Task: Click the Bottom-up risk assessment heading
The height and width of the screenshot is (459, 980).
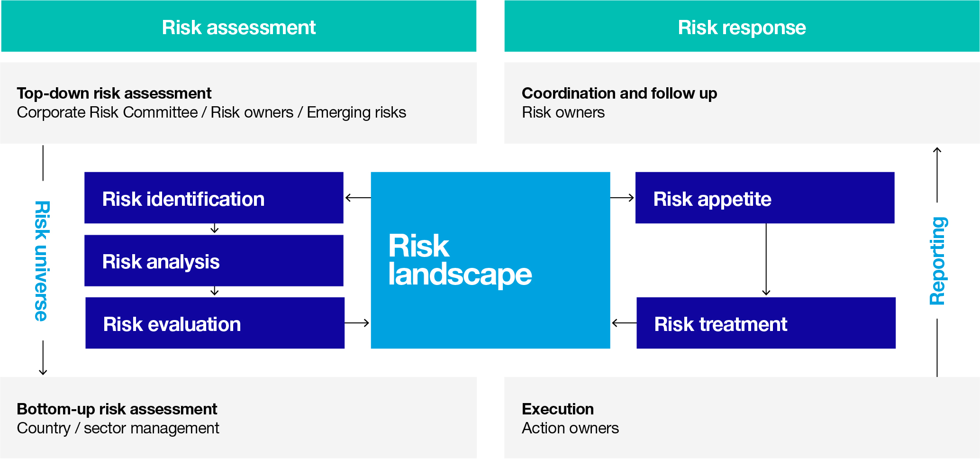Action: (x=117, y=409)
